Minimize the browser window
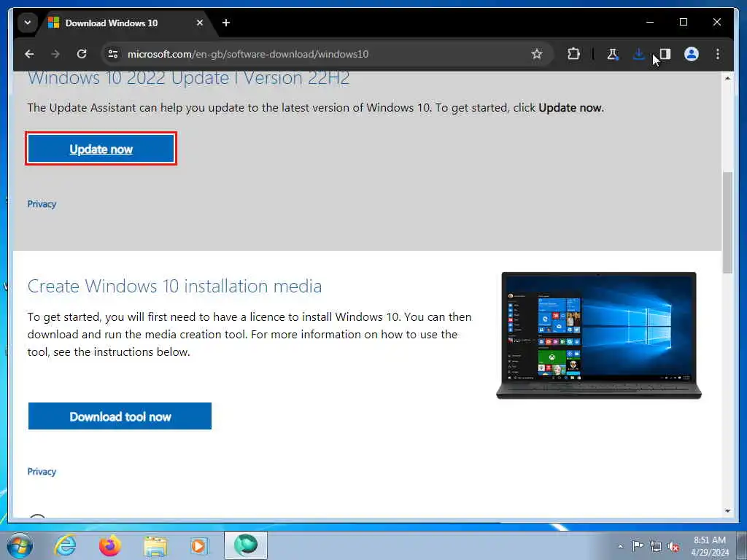 [x=650, y=23]
